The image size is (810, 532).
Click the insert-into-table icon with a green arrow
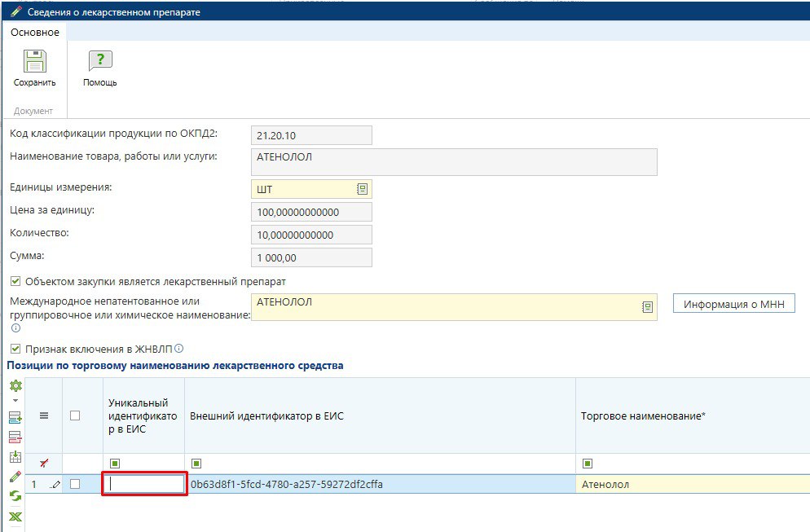(15, 457)
